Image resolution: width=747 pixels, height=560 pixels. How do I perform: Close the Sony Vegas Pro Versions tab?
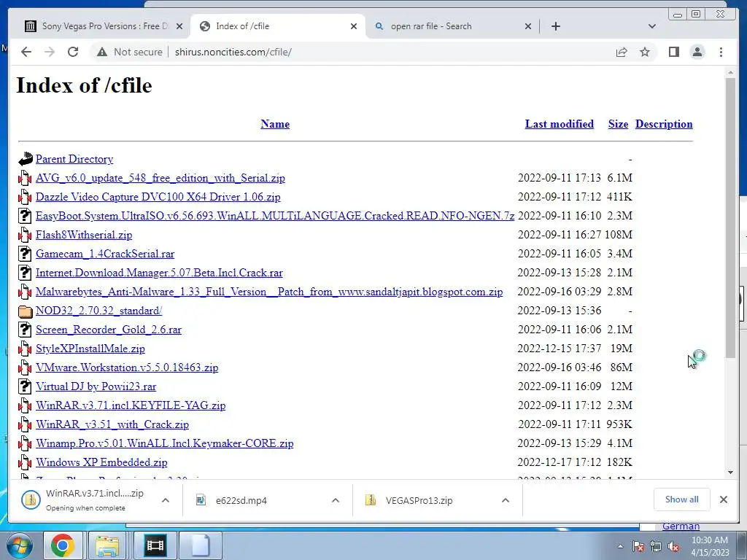[179, 26]
